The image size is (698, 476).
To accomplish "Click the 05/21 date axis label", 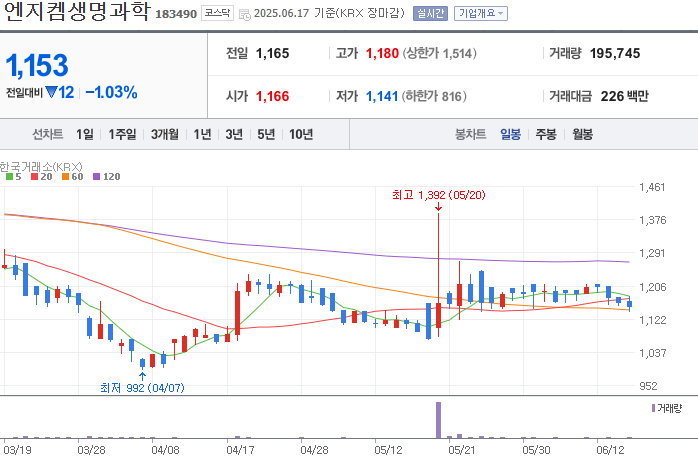I will [462, 450].
